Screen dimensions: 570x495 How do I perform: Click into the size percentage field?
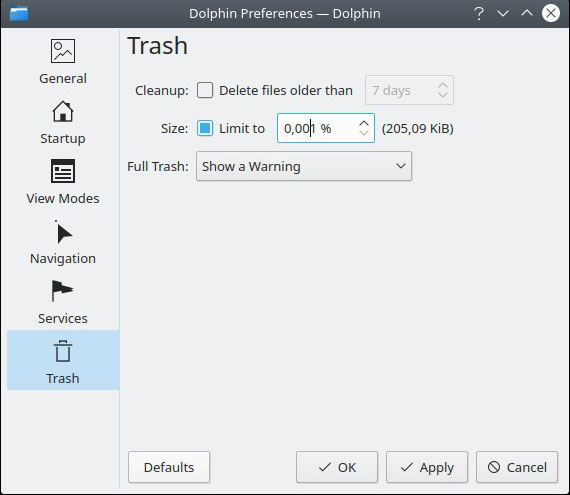pyautogui.click(x=317, y=128)
